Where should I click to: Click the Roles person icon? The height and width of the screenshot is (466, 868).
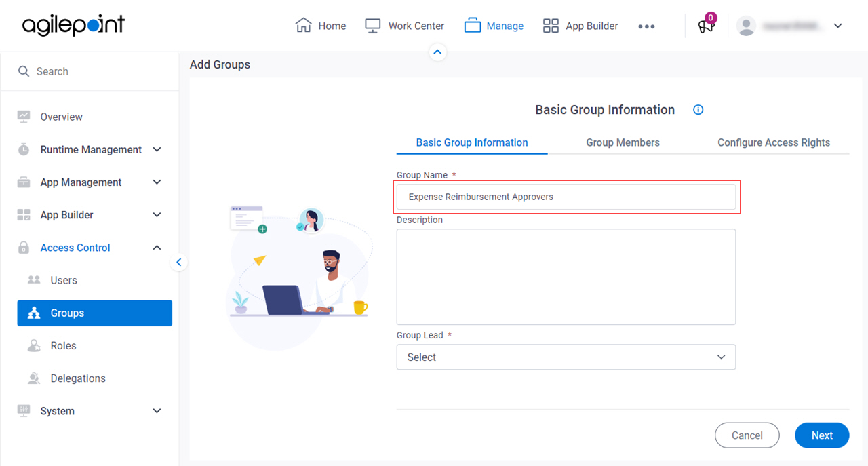tap(34, 345)
